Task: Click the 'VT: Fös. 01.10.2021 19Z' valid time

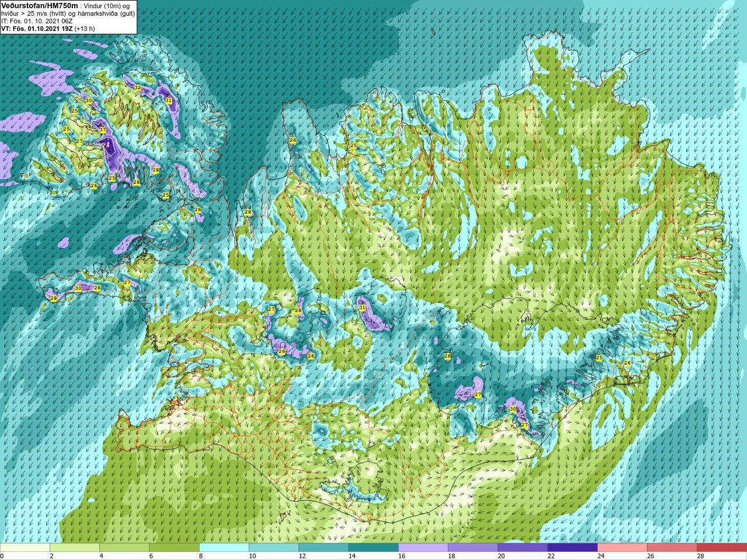Action: [x=37, y=29]
